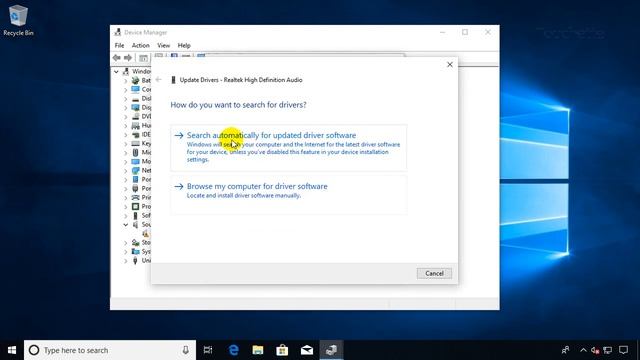The image size is (640, 360).
Task: Click the back arrow in Update Drivers dialog
Action: pos(159,80)
